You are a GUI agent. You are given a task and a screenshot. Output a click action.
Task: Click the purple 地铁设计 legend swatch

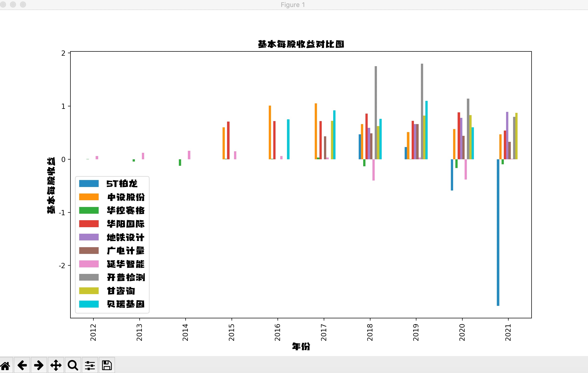point(89,237)
